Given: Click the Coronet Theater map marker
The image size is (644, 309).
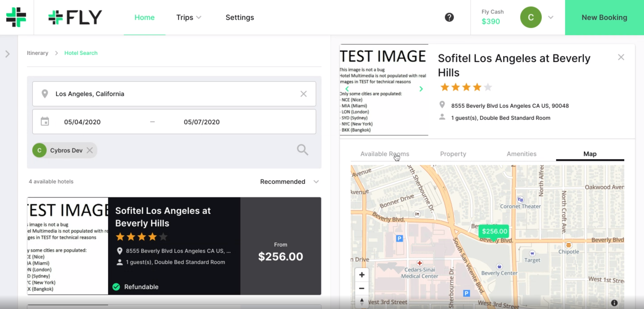Looking at the screenshot, I should pyautogui.click(x=520, y=200).
